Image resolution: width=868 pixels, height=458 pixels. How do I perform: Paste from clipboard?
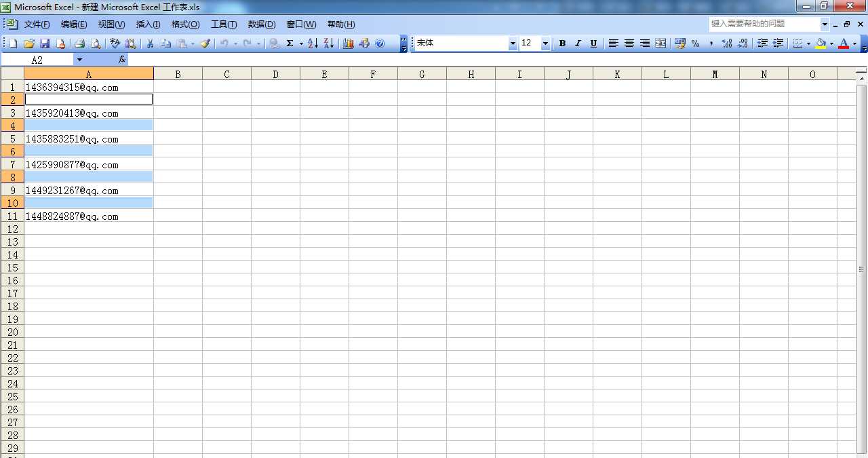182,43
